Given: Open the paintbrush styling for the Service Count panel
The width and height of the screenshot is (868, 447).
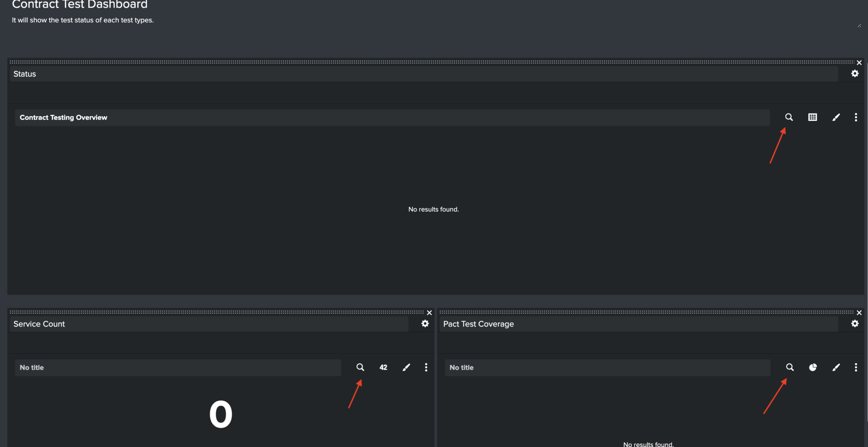Looking at the screenshot, I should pos(406,367).
